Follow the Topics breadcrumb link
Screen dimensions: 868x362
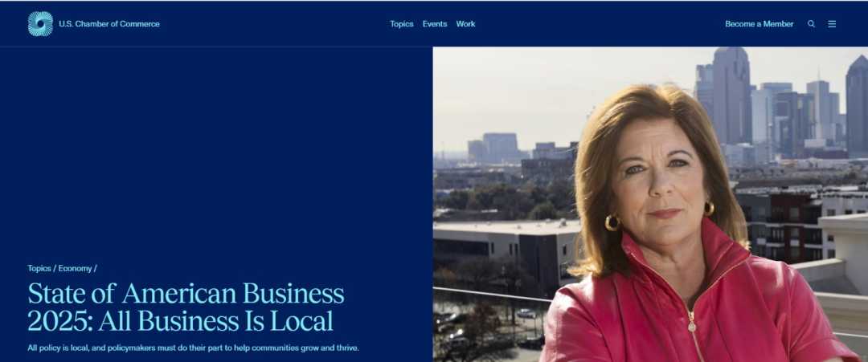coord(39,268)
